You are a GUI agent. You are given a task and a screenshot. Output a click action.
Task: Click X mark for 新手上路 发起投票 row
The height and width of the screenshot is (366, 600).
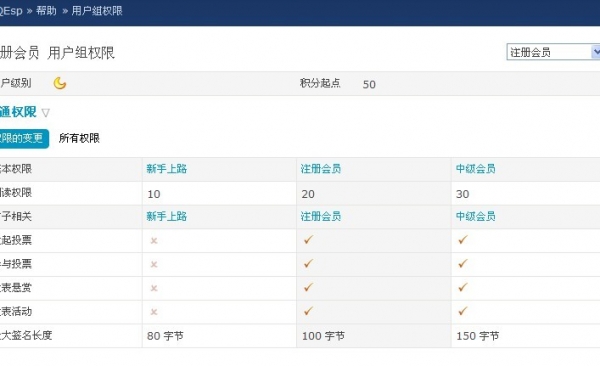154,241
